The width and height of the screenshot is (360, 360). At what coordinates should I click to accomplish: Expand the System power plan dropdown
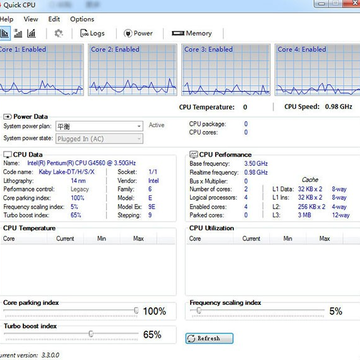click(x=99, y=126)
